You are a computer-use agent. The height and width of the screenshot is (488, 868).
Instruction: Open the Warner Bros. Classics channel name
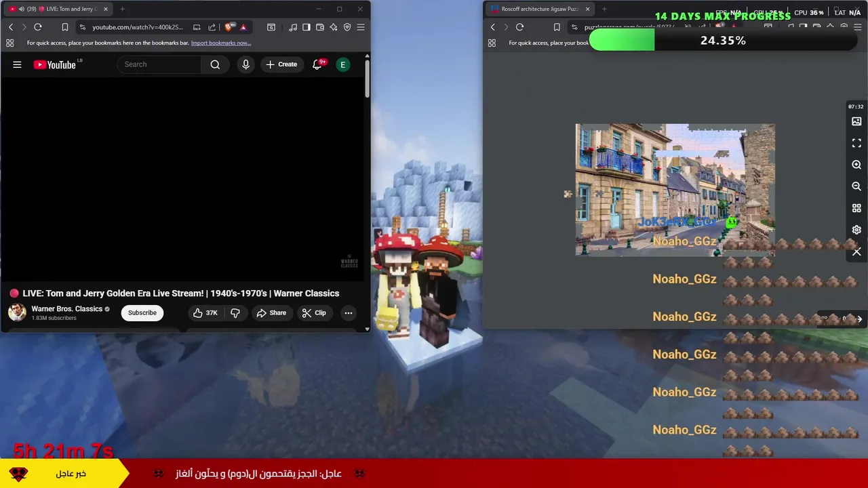[66, 308]
